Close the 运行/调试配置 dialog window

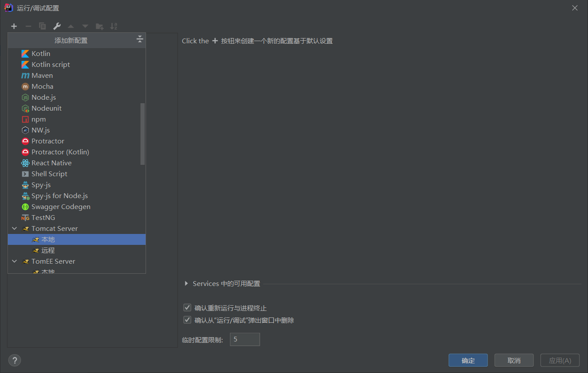tap(575, 8)
